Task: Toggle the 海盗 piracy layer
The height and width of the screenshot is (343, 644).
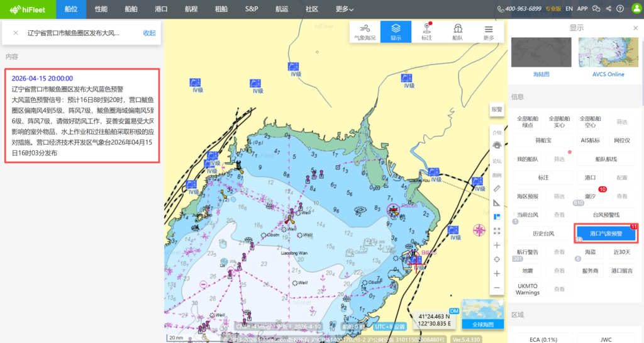Action: coord(589,252)
